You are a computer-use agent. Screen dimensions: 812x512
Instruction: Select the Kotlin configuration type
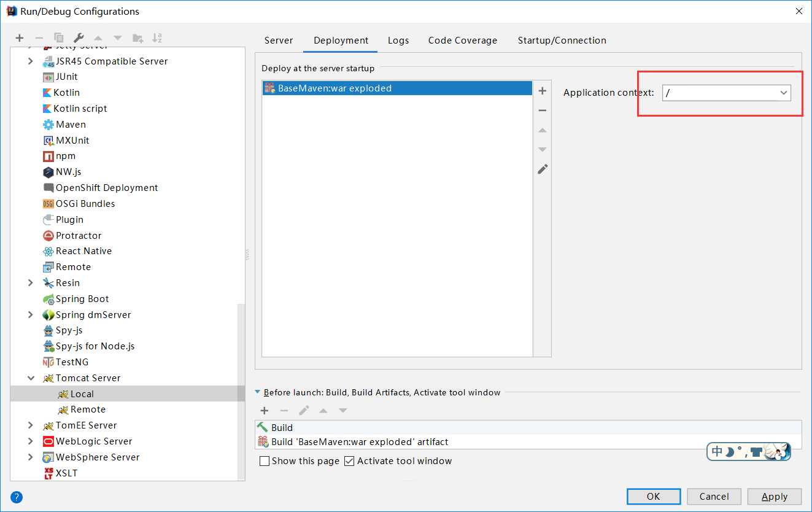coord(61,93)
